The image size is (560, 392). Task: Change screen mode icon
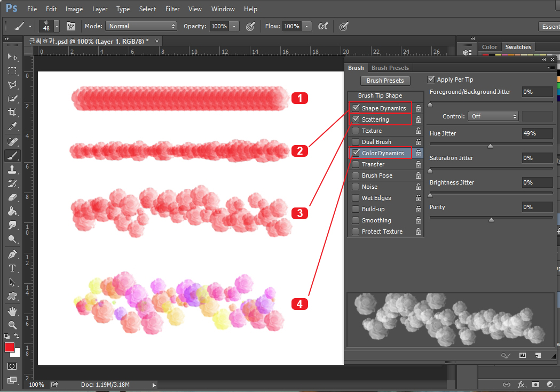(12, 380)
